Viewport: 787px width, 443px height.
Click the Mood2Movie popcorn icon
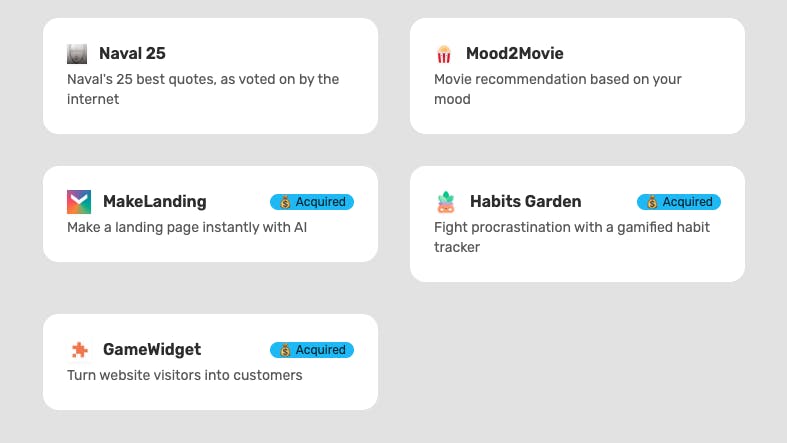pos(444,54)
